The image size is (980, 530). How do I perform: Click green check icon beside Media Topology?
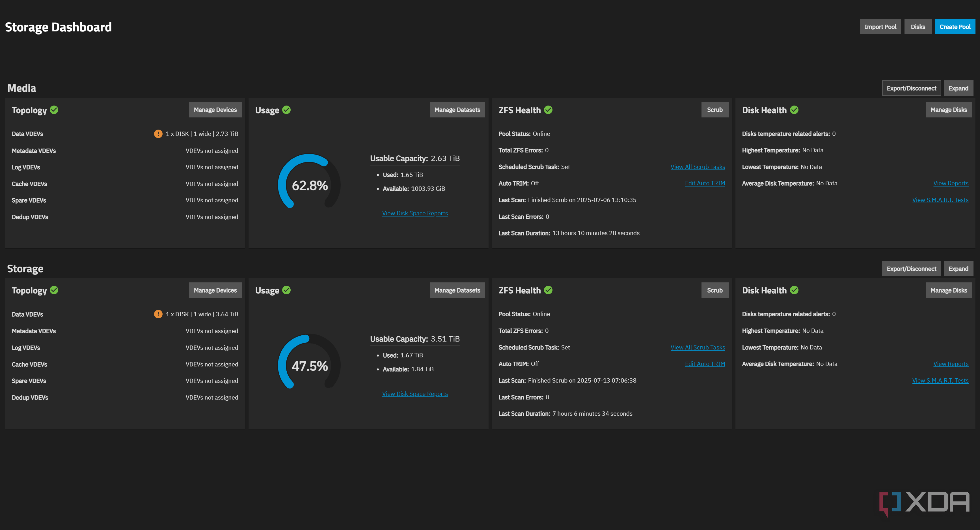[54, 110]
